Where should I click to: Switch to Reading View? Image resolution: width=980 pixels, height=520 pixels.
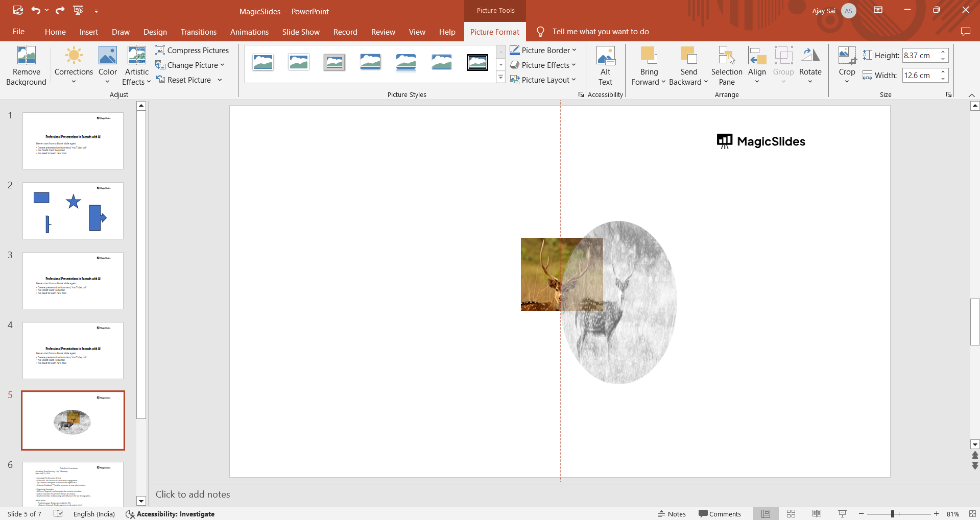point(817,514)
